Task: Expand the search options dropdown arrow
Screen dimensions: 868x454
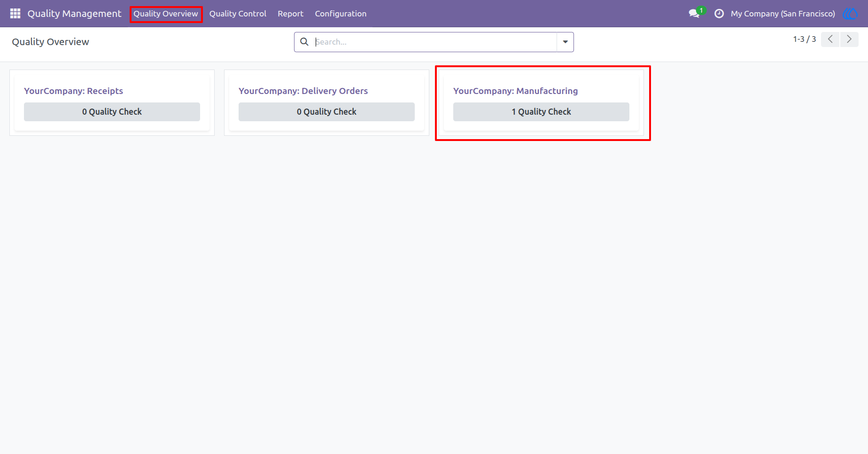Action: point(565,42)
